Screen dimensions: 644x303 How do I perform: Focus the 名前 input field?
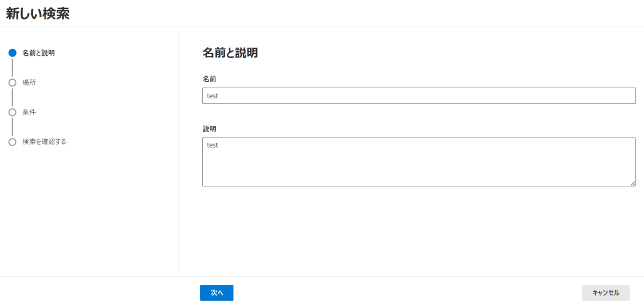[419, 96]
